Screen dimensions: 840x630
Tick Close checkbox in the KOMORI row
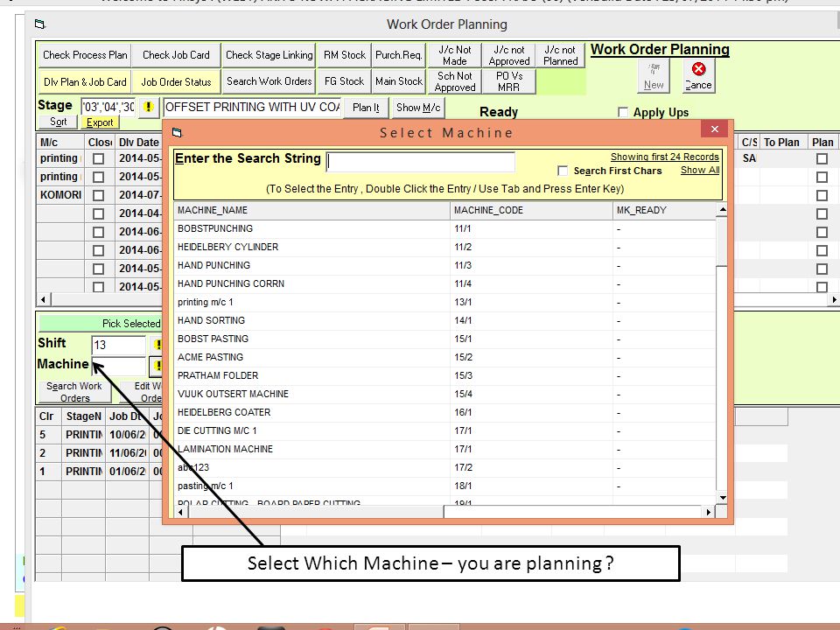coord(98,195)
